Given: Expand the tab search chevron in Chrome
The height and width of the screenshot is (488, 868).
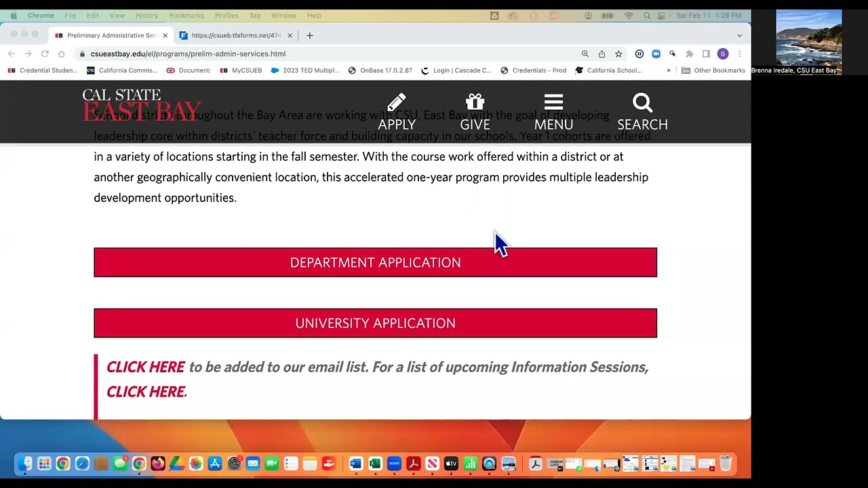Looking at the screenshot, I should 739,35.
